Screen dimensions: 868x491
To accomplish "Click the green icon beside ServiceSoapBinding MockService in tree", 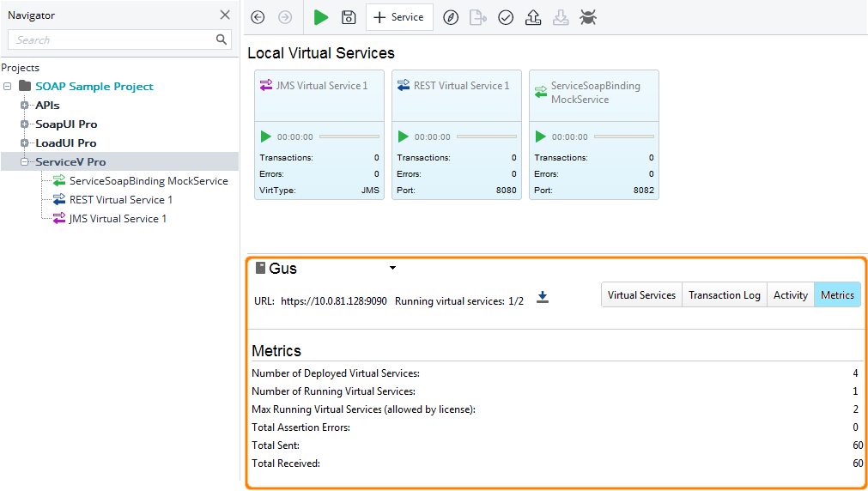I will (x=58, y=180).
